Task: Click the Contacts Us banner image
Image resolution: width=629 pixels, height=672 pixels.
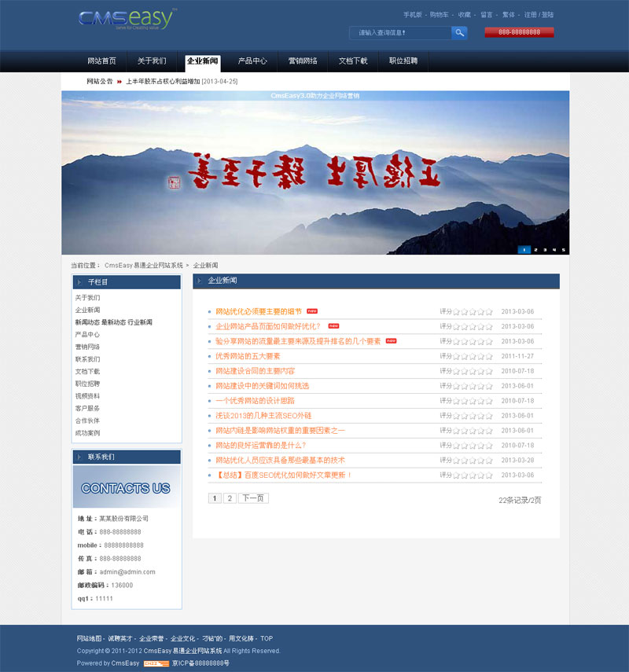Action: (x=126, y=487)
